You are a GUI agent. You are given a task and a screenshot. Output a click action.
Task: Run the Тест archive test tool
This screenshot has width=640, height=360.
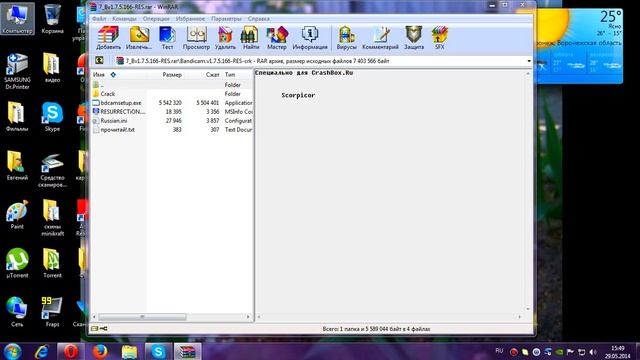(167, 38)
